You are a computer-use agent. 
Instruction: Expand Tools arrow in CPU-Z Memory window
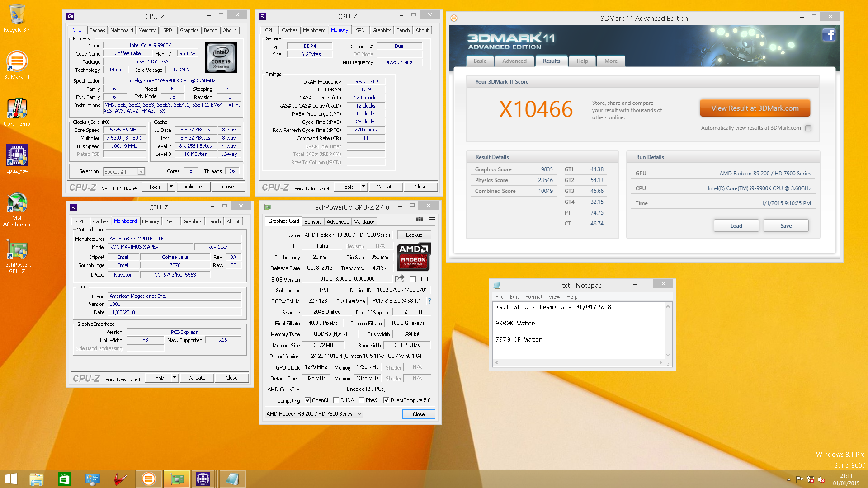(x=363, y=187)
